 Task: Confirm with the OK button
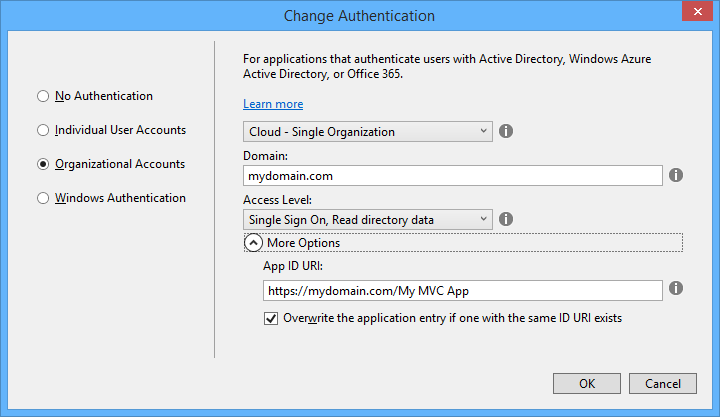[587, 383]
